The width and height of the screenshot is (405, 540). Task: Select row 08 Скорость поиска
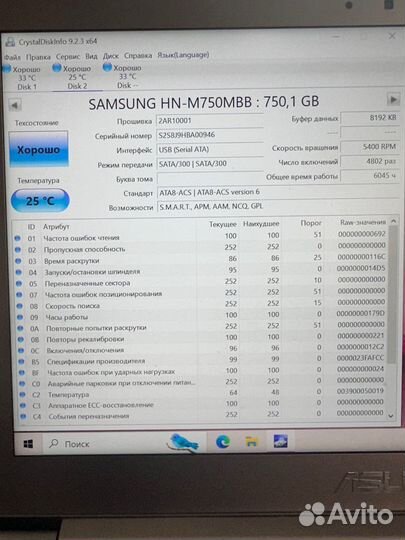click(x=200, y=304)
